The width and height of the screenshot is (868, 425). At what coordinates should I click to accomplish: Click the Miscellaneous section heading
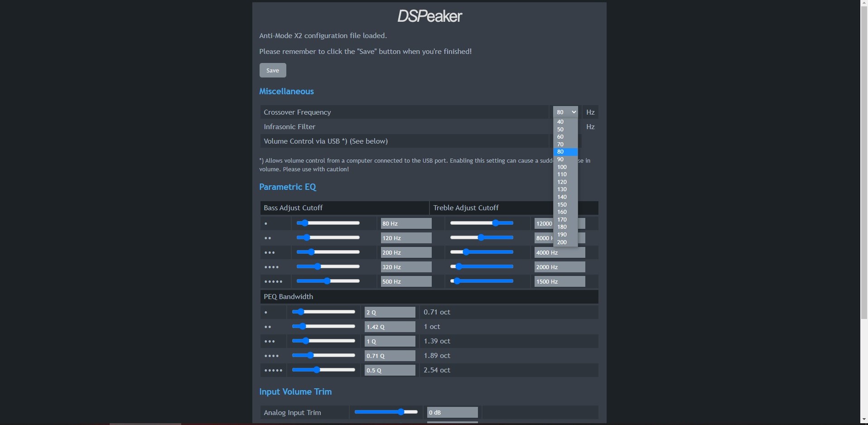click(x=286, y=92)
